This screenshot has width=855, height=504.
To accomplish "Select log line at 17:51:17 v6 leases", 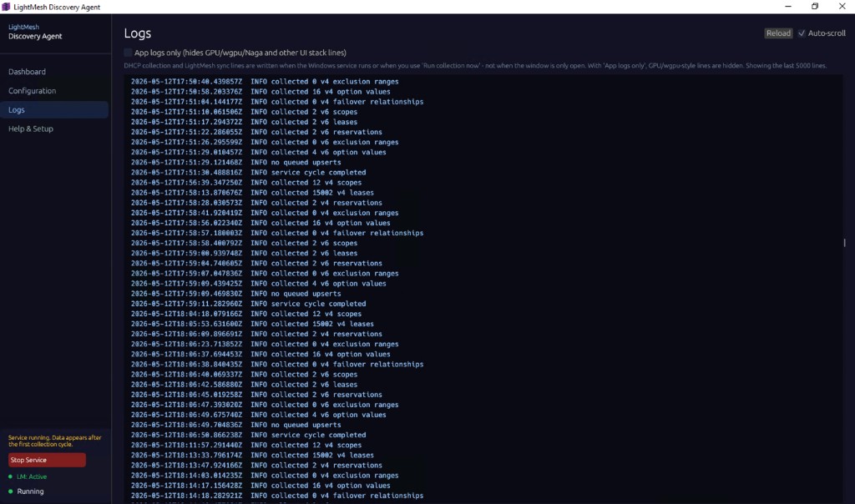I will coord(245,122).
